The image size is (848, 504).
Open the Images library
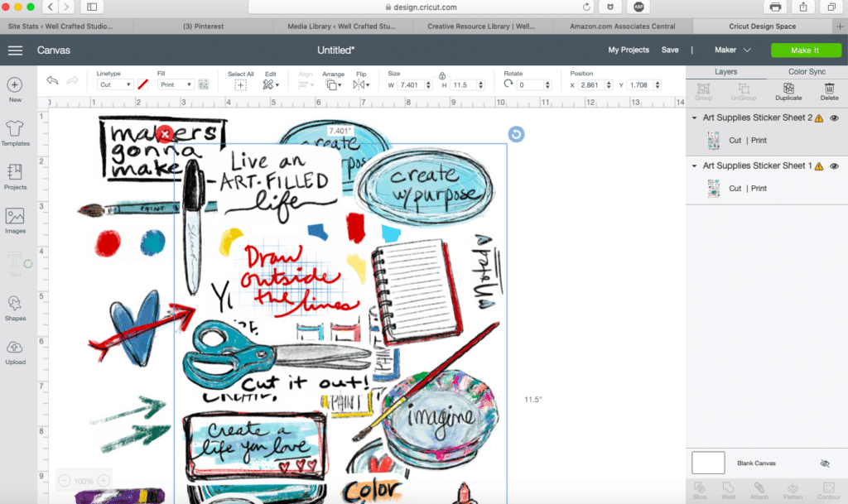15,221
